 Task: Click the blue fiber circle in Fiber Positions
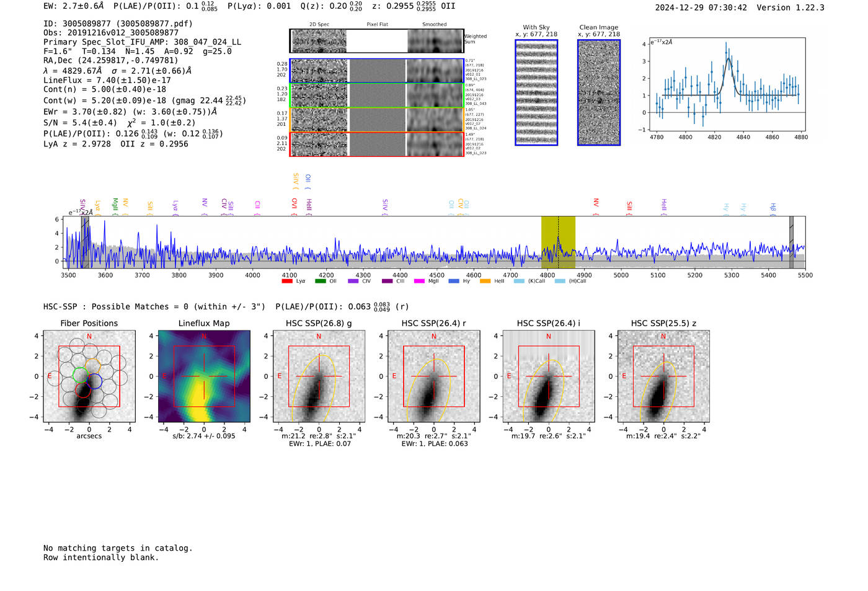pyautogui.click(x=95, y=381)
